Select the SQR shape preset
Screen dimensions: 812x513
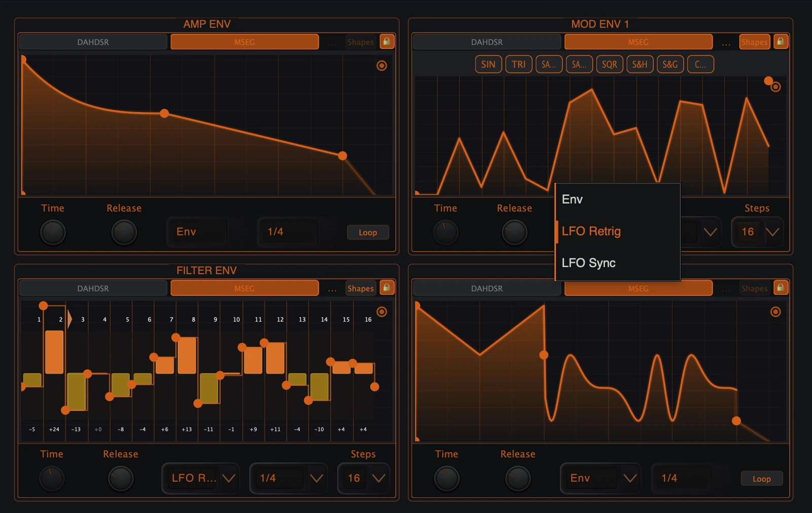pyautogui.click(x=610, y=65)
